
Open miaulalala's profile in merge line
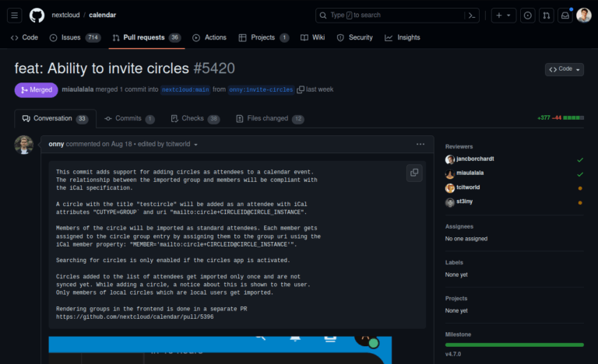[77, 89]
